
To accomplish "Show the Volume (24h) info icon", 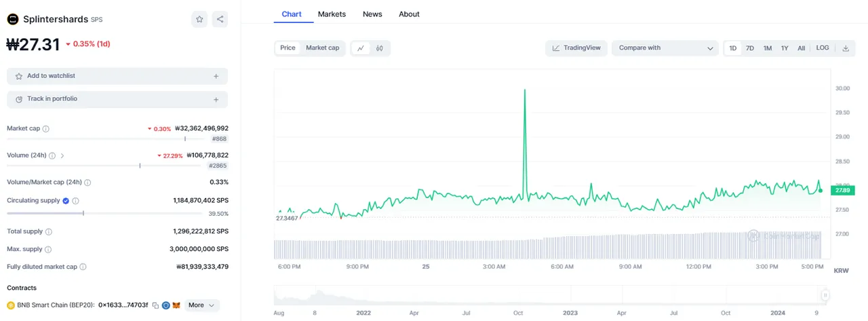I will (52, 155).
